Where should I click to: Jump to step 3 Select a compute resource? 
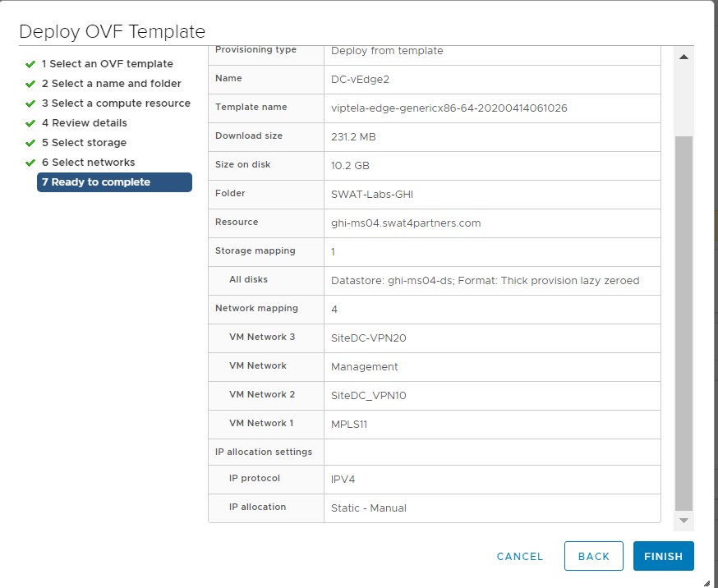[116, 103]
